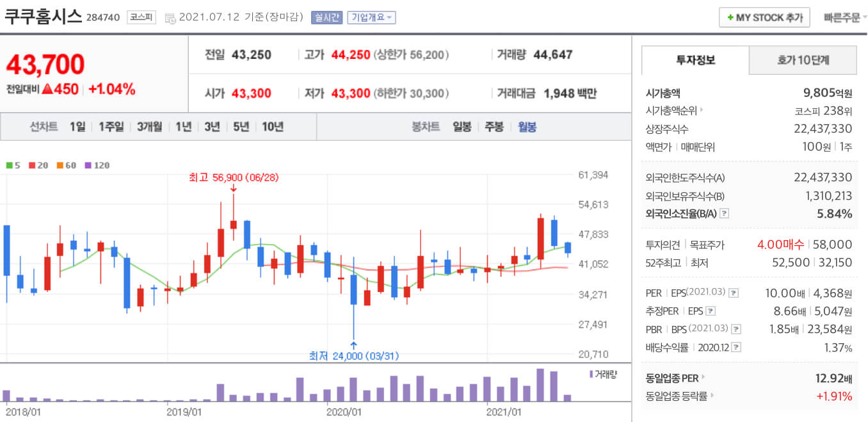Screen dimensions: 868x422
Task: Click the 4.00매수 investment opinion value
Action: [x=780, y=245]
